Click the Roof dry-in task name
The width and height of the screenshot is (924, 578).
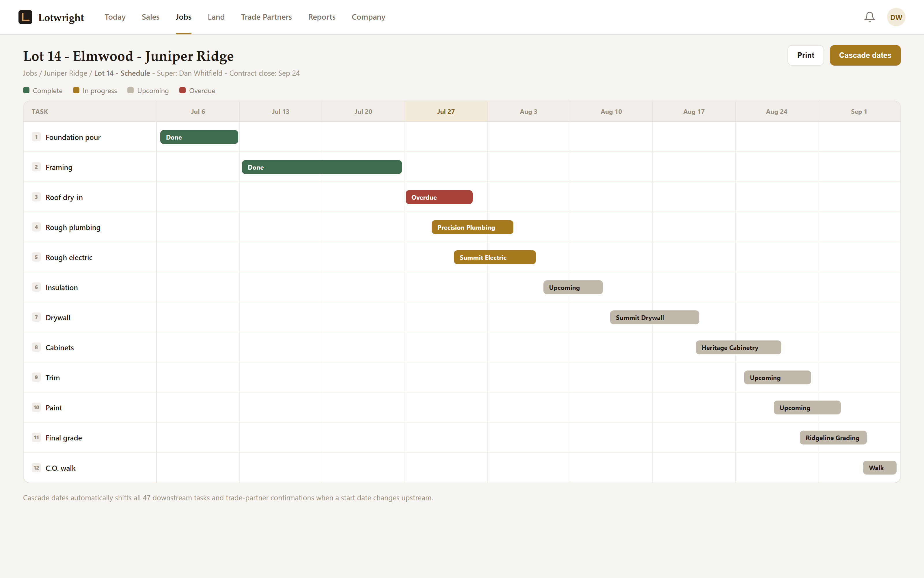[64, 197]
